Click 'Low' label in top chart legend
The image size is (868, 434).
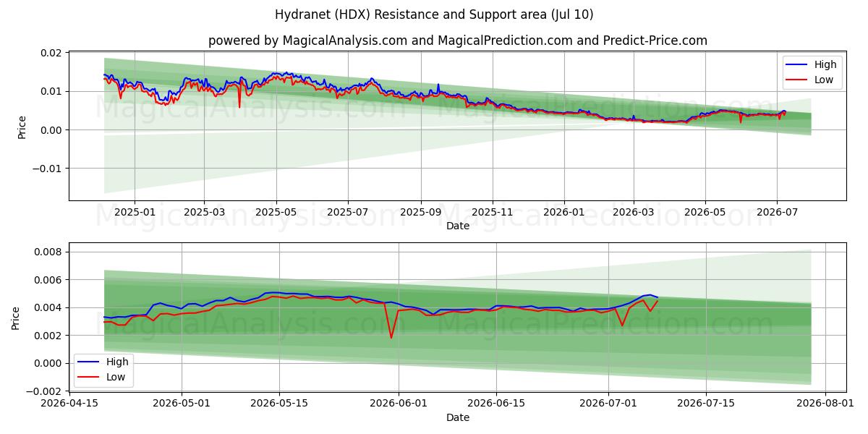[824, 80]
